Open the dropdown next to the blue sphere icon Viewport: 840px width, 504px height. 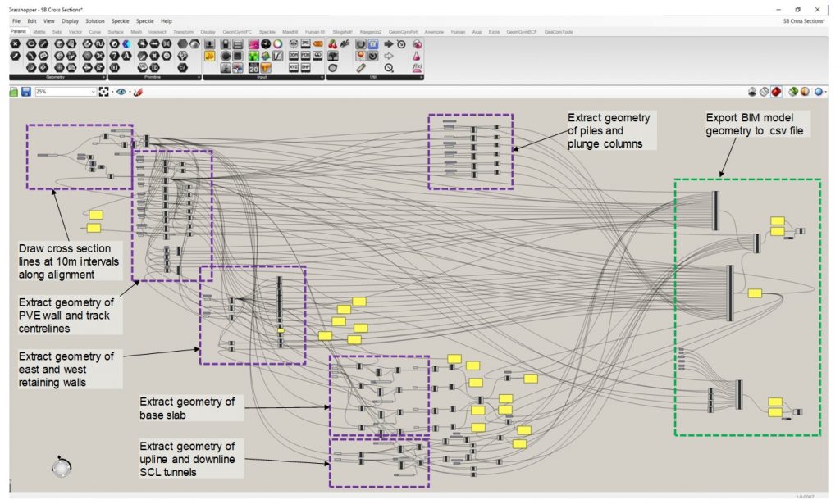click(824, 92)
